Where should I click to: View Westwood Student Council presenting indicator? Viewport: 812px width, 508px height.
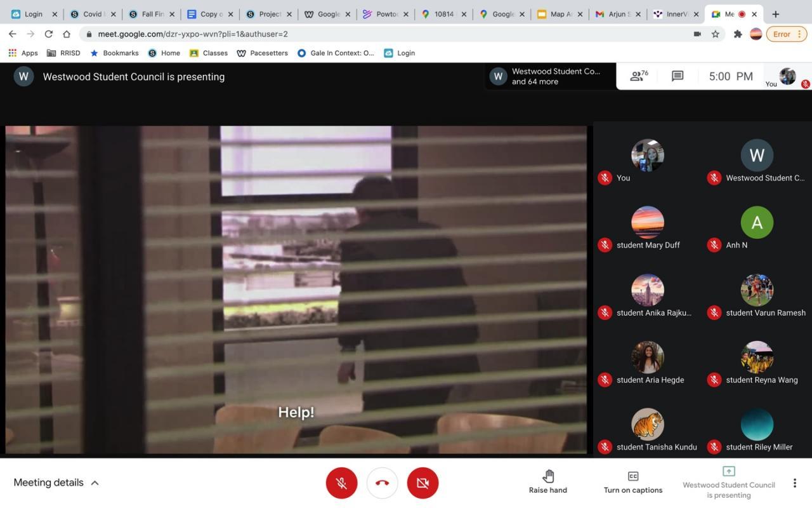(729, 483)
